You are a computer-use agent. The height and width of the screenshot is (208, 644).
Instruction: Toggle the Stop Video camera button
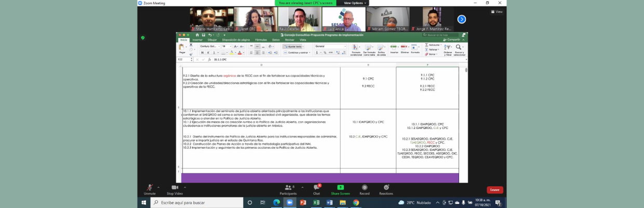point(174,188)
